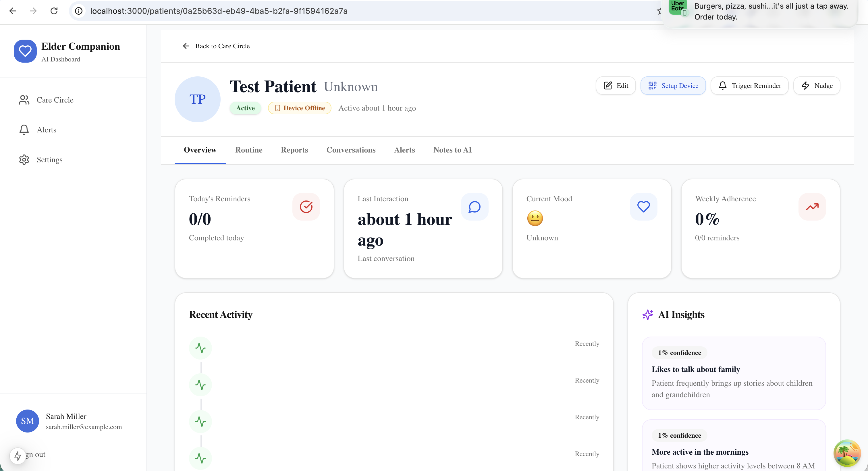868x471 pixels.
Task: Click the check icon on Today's Reminders card
Action: pos(306,206)
